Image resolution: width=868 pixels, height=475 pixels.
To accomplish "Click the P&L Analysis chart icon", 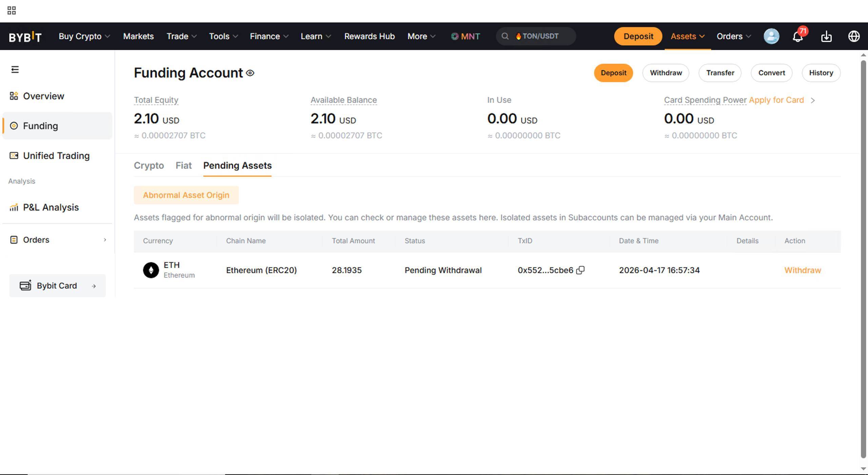I will coord(14,207).
